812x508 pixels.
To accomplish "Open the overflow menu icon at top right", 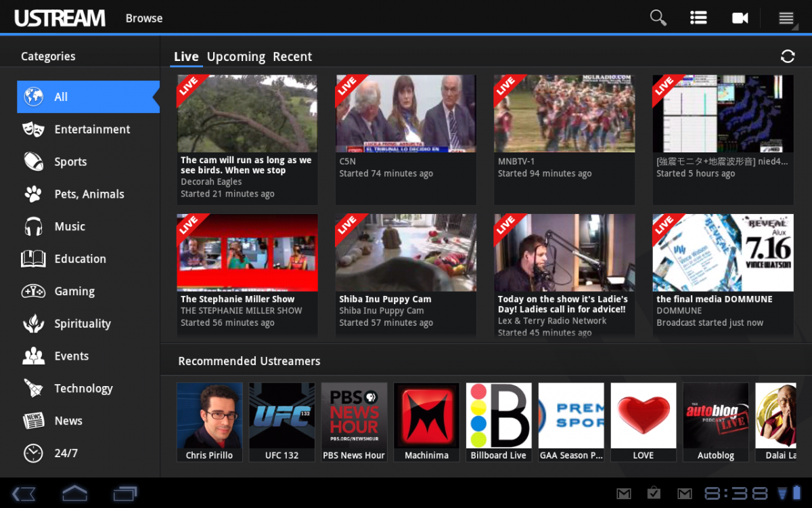I will (x=786, y=18).
